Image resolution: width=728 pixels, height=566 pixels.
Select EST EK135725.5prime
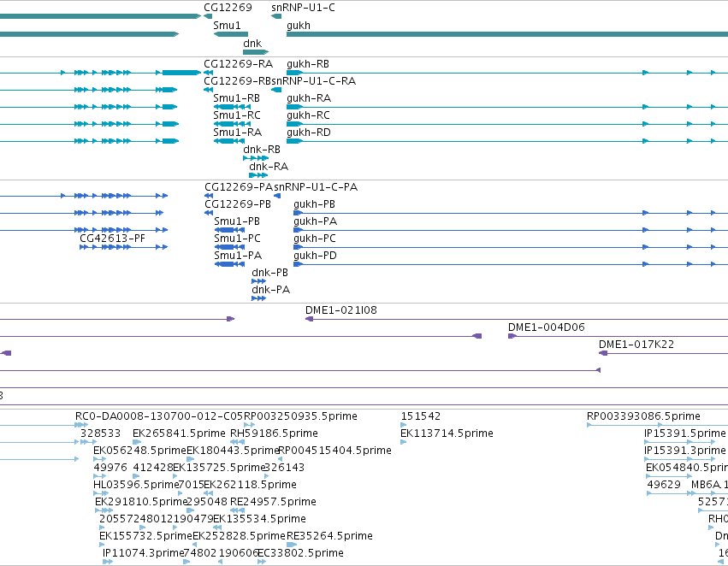[x=219, y=469]
